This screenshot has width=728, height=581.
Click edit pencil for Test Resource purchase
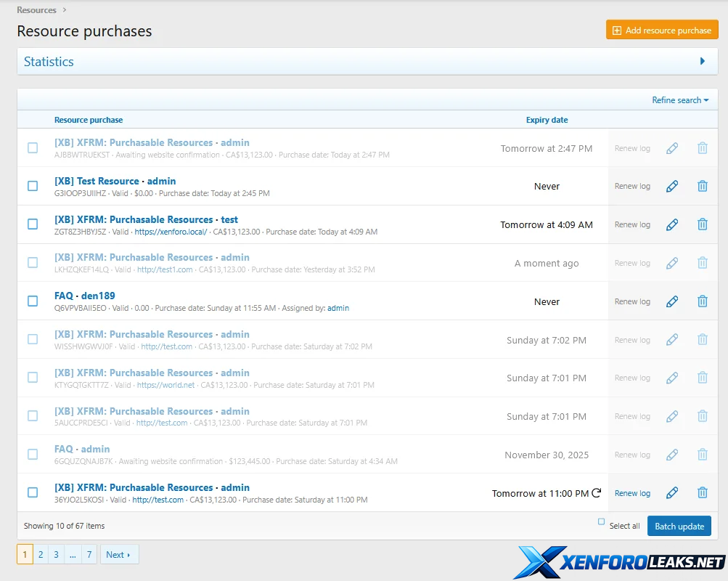(672, 187)
